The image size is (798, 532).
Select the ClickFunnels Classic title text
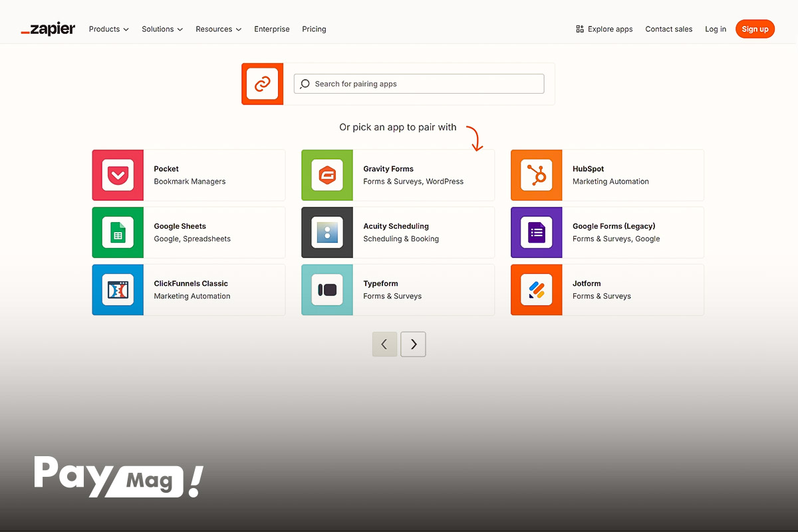point(191,283)
